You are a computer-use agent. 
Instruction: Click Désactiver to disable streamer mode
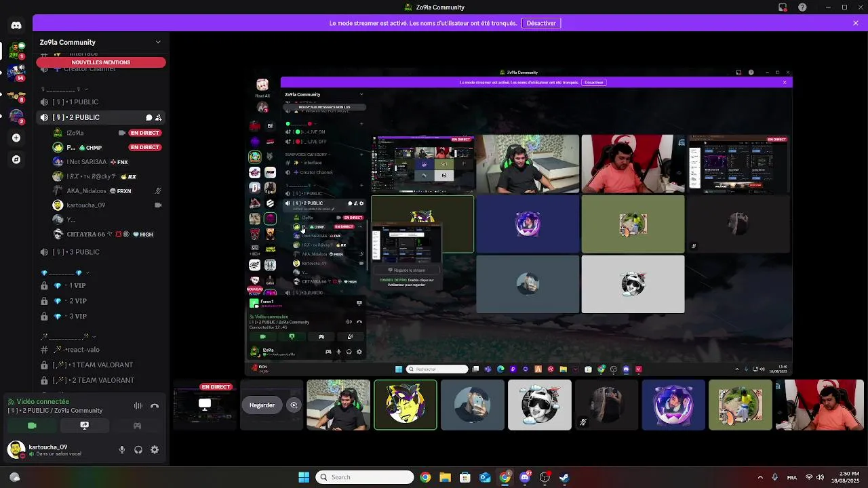click(541, 23)
